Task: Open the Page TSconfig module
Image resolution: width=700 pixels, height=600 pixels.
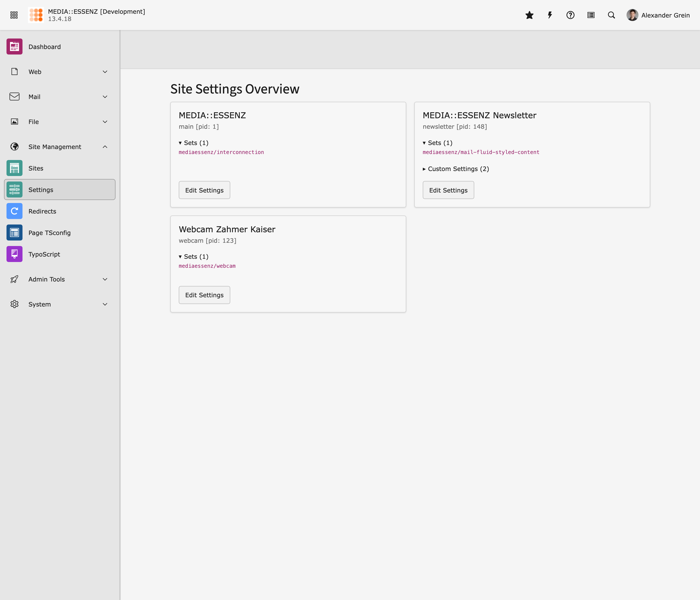Action: (49, 233)
